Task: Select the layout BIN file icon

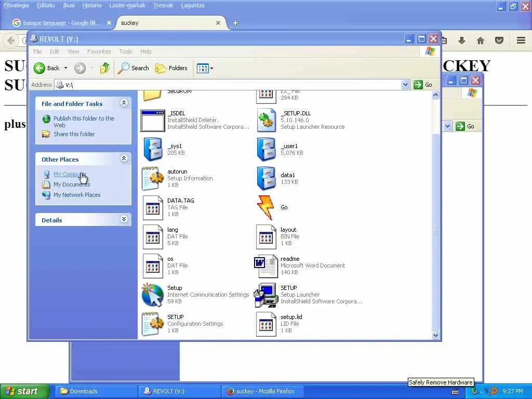Action: pyautogui.click(x=266, y=237)
